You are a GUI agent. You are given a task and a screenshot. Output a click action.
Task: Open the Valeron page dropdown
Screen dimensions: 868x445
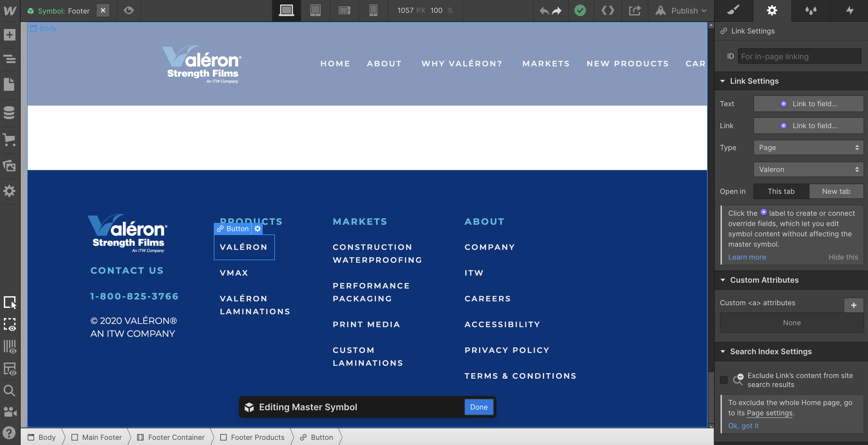click(x=808, y=170)
